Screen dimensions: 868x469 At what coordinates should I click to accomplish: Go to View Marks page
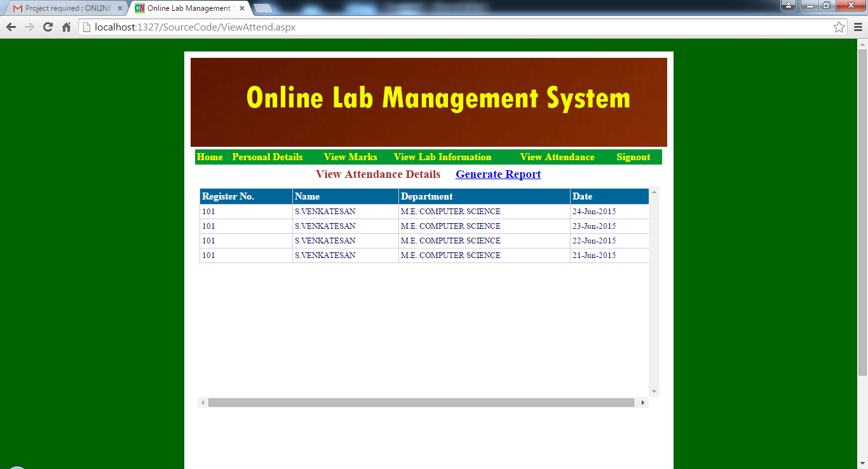click(350, 157)
